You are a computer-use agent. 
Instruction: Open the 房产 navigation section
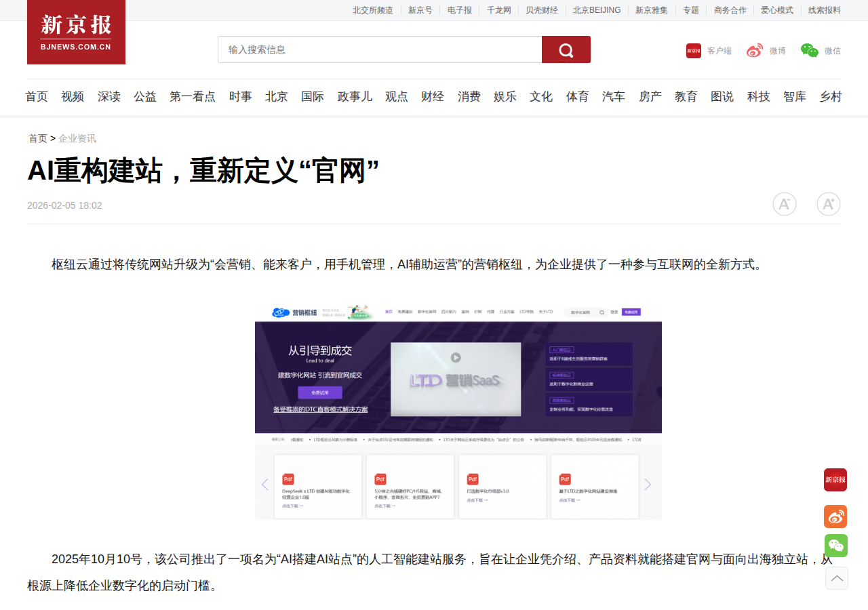coord(650,97)
